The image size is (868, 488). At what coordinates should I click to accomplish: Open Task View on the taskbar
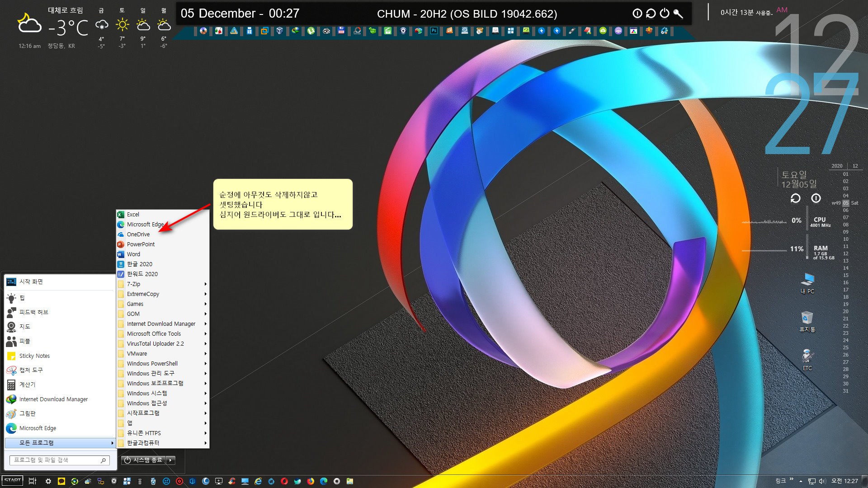(33, 481)
